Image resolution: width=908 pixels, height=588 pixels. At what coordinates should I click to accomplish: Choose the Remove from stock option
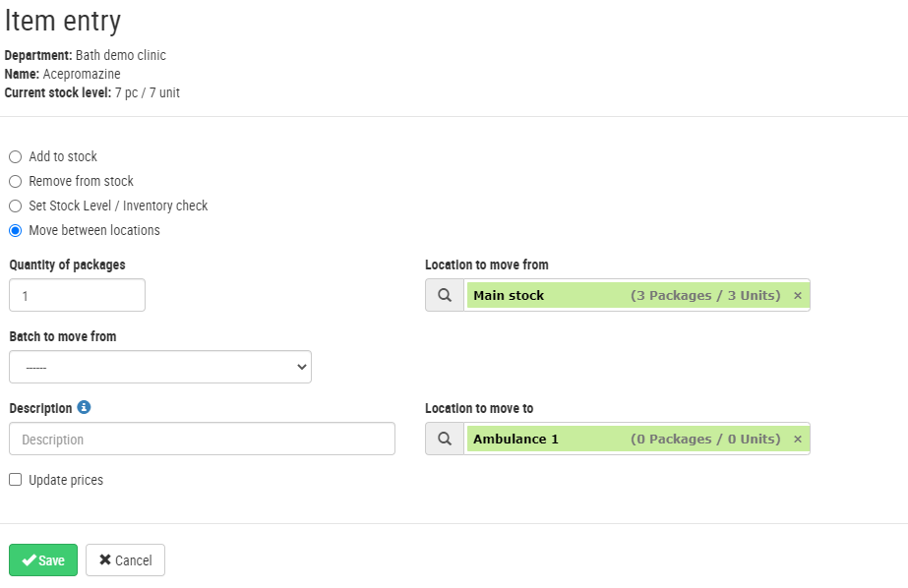(15, 182)
